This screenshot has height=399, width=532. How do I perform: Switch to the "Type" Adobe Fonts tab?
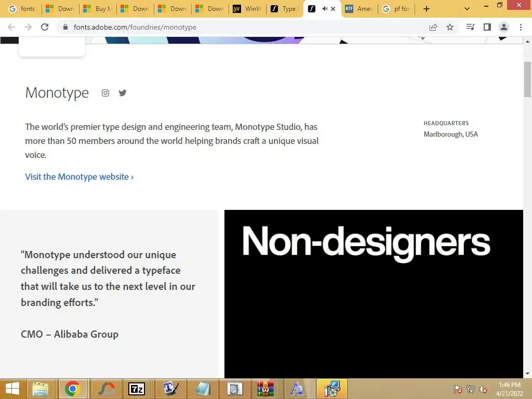[285, 9]
